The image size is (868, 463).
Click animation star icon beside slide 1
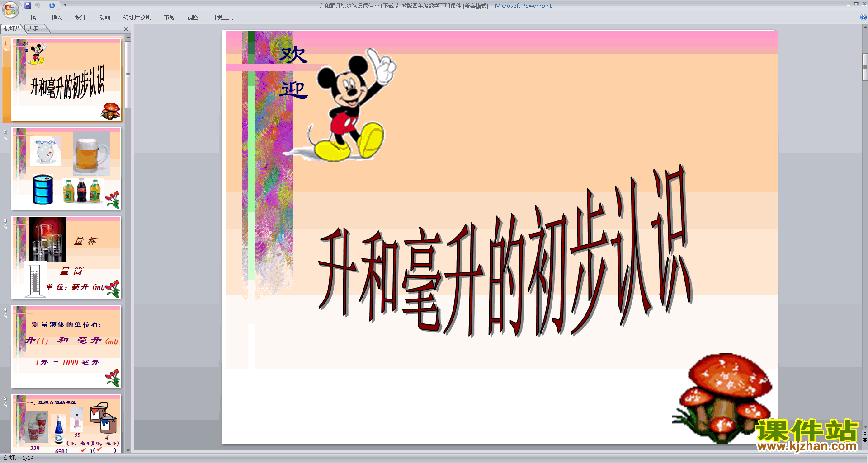pyautogui.click(x=5, y=49)
